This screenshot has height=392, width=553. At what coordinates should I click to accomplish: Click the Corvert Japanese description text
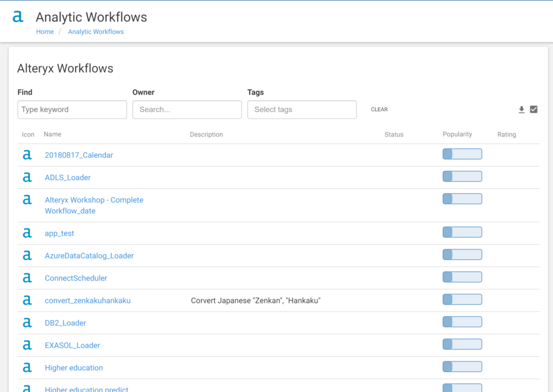(x=256, y=300)
